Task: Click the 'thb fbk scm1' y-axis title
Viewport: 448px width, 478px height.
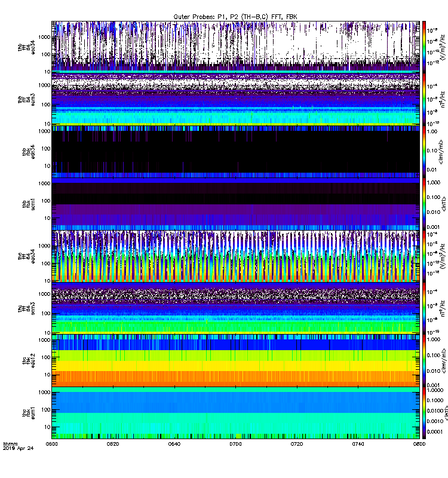Action: [x=29, y=204]
